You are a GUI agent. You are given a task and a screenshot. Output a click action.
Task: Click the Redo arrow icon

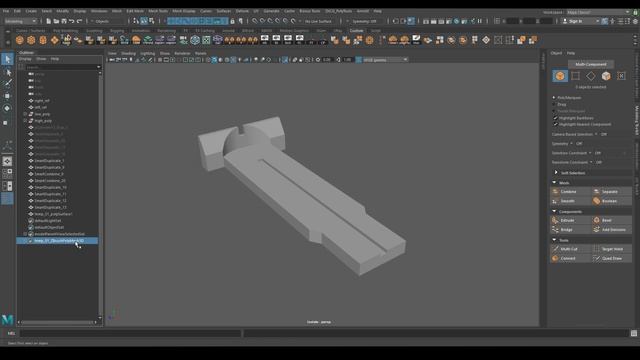pos(80,21)
